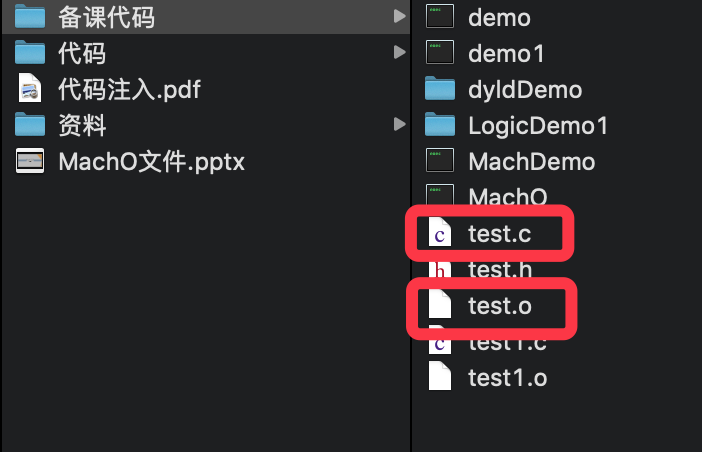Click the MachO文件.pptx presentation icon

coord(31,161)
